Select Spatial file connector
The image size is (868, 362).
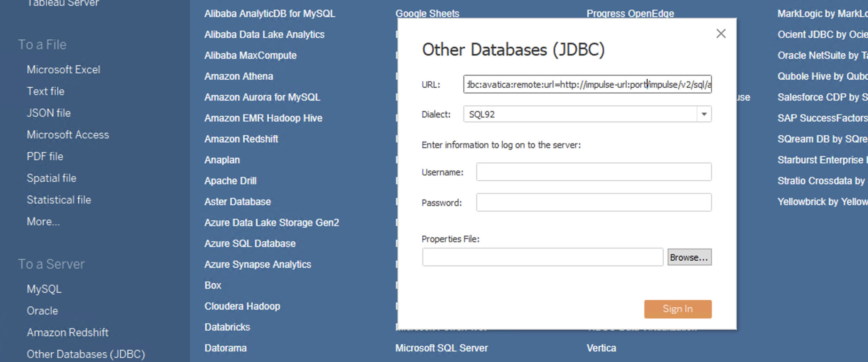pos(51,178)
